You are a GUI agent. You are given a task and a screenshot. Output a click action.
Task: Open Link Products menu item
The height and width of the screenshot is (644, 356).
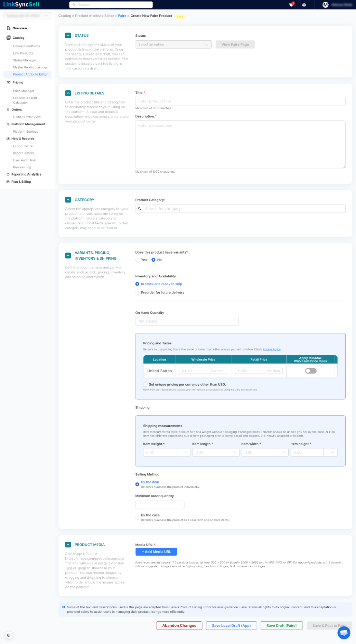[23, 53]
